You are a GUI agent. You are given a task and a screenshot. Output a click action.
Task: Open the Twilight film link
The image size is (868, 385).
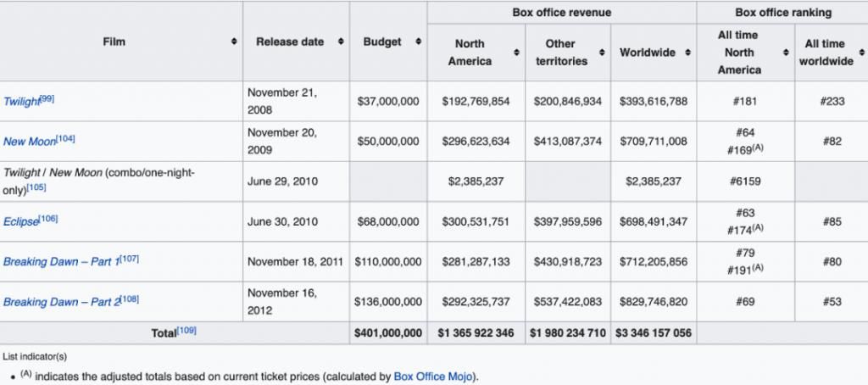pyautogui.click(x=21, y=102)
